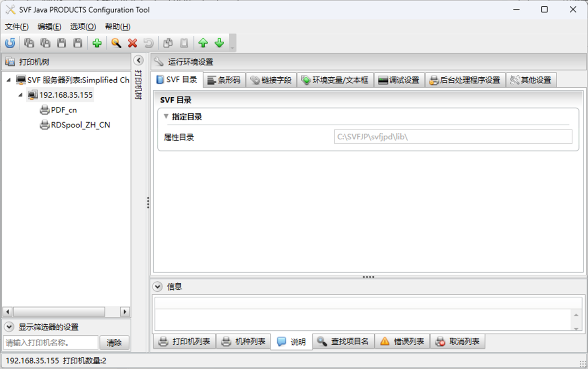Image resolution: width=588 pixels, height=369 pixels.
Task: Collapse the printer tree side panel
Action: pos(138,61)
